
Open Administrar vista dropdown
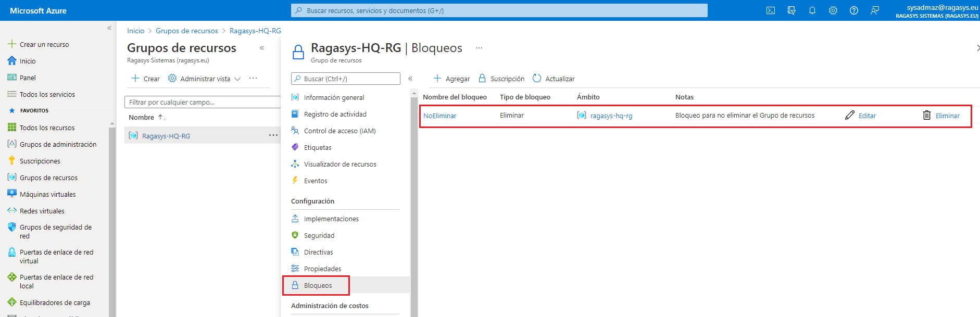(x=204, y=79)
